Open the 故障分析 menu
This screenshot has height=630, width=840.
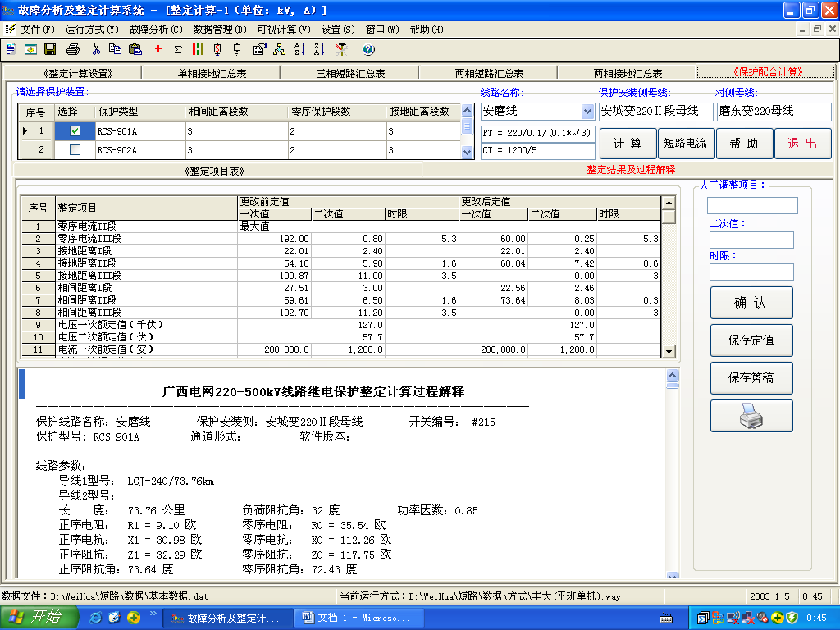click(x=156, y=30)
